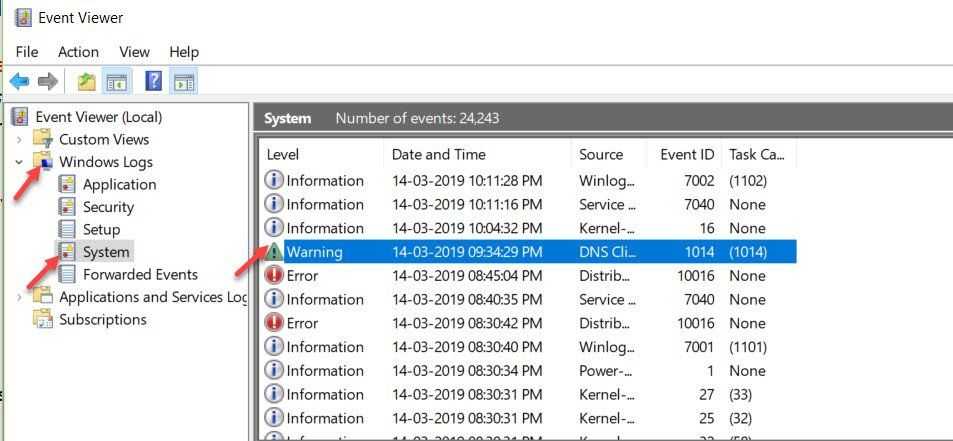Click the Custom Views folder icon

click(x=43, y=139)
